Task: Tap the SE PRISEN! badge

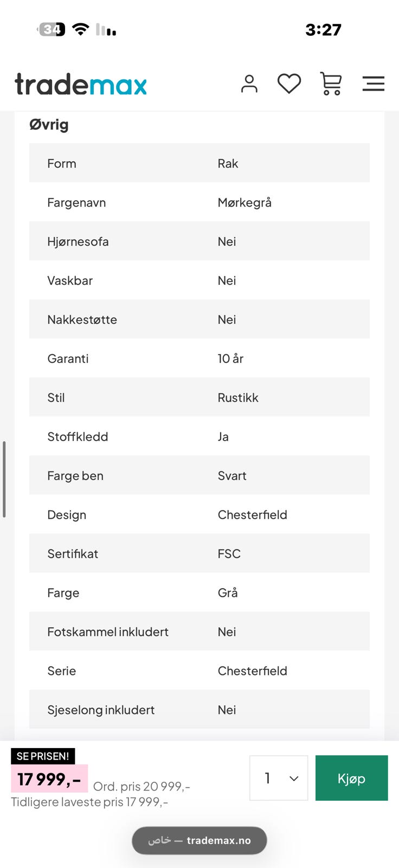Action: click(x=43, y=756)
